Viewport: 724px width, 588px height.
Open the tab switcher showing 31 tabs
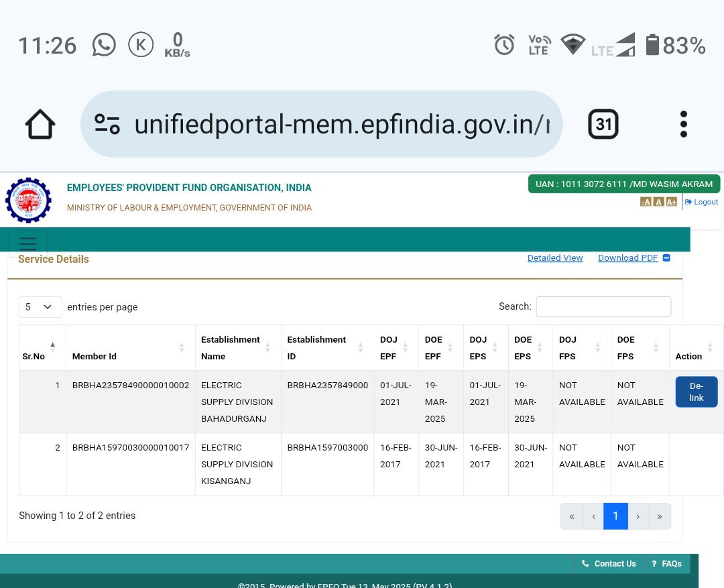click(603, 124)
